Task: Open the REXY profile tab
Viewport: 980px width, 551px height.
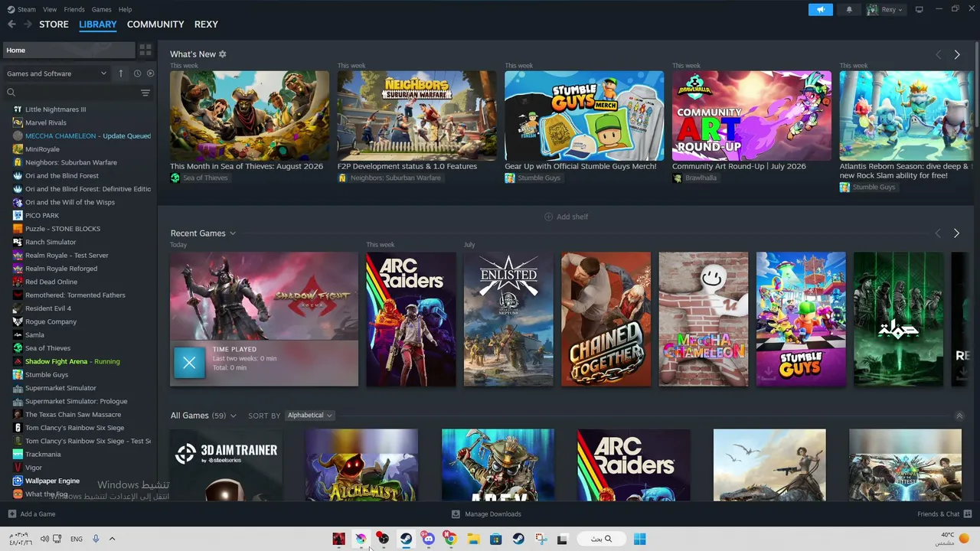Action: click(206, 24)
